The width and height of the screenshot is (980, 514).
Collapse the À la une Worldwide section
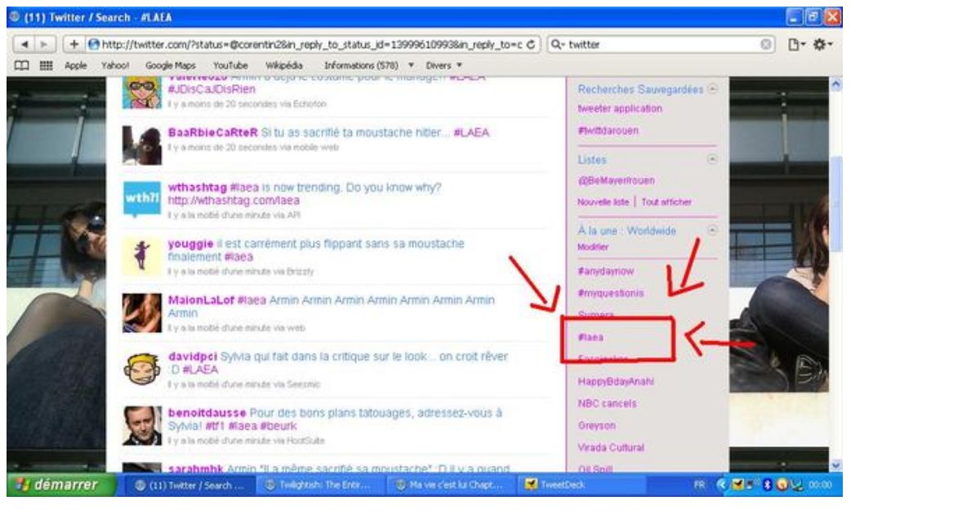click(713, 231)
